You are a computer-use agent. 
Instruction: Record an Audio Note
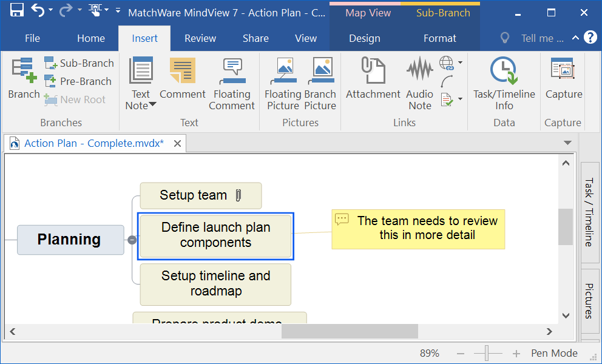(419, 84)
